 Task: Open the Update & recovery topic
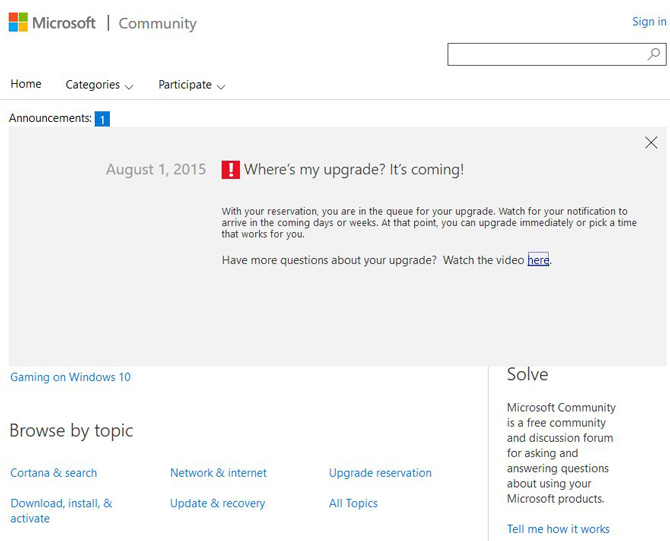[217, 503]
